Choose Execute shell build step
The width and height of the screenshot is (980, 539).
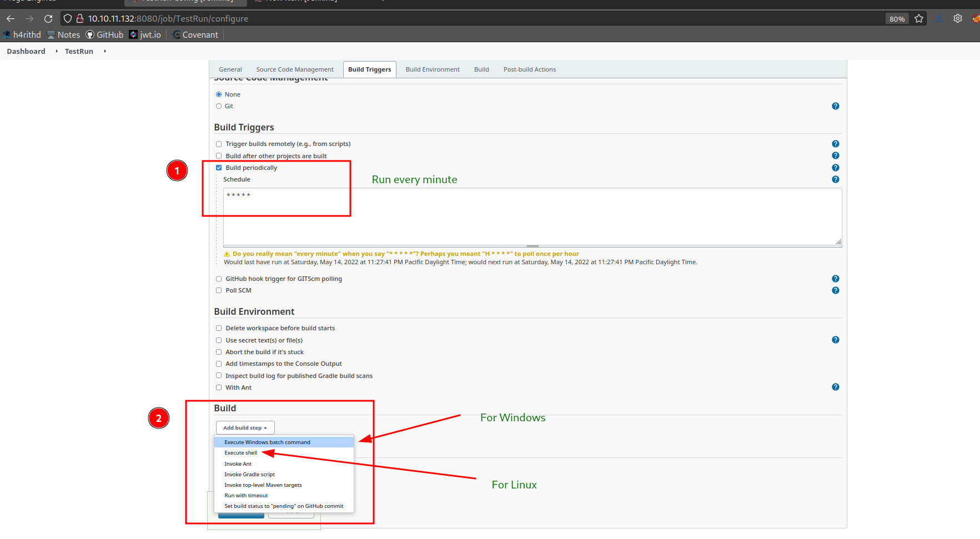click(x=284, y=453)
